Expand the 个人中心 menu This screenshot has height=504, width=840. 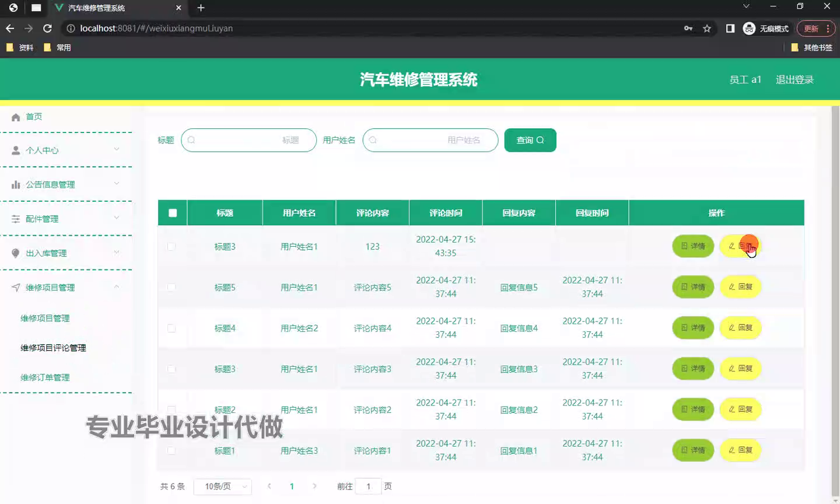coord(66,150)
